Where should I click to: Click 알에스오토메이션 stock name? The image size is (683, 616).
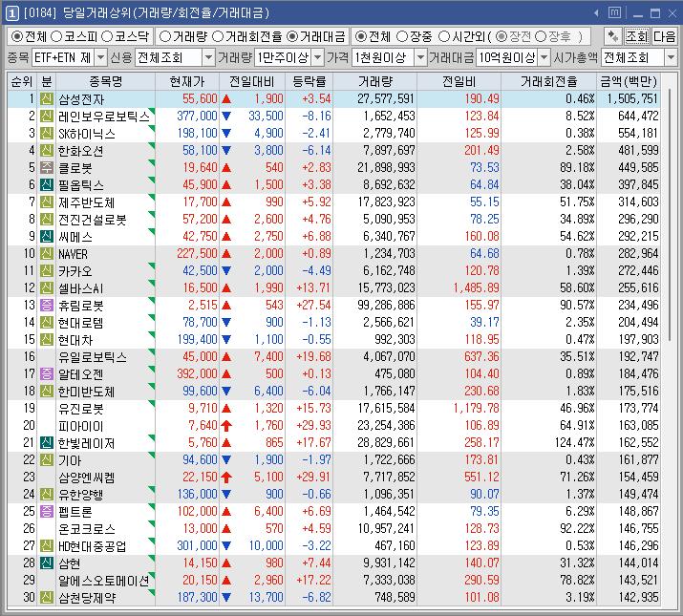(x=104, y=581)
